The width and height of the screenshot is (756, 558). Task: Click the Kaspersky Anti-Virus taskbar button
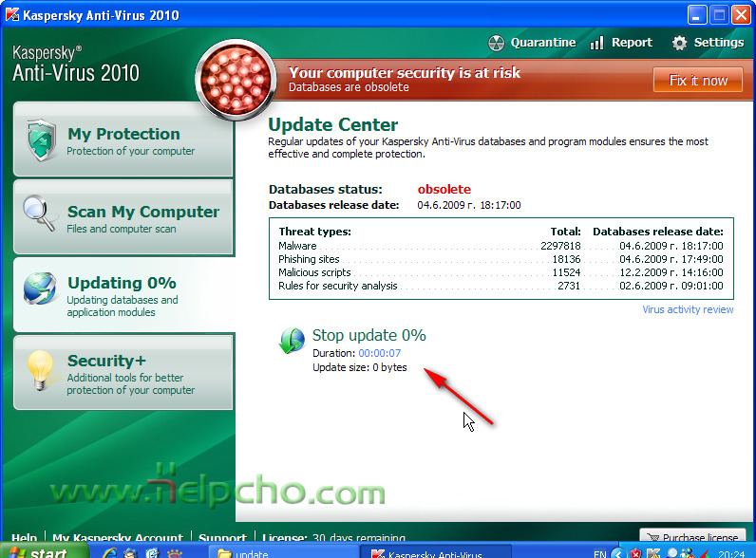tap(436, 552)
